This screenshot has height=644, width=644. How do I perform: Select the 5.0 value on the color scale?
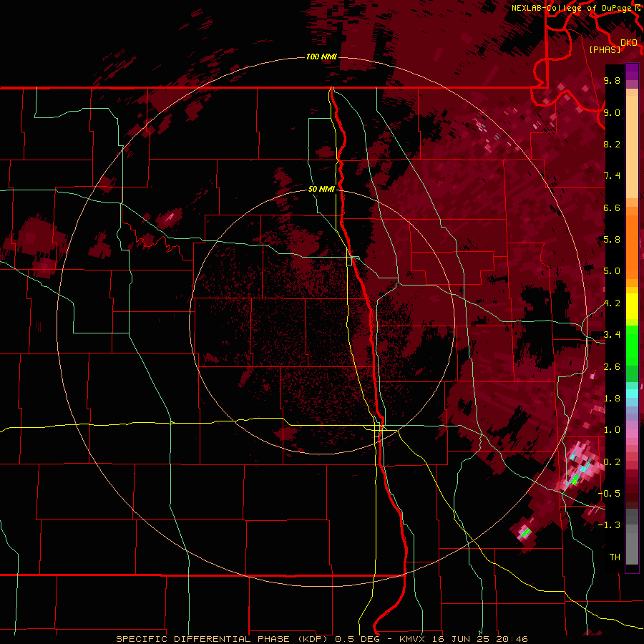(612, 271)
